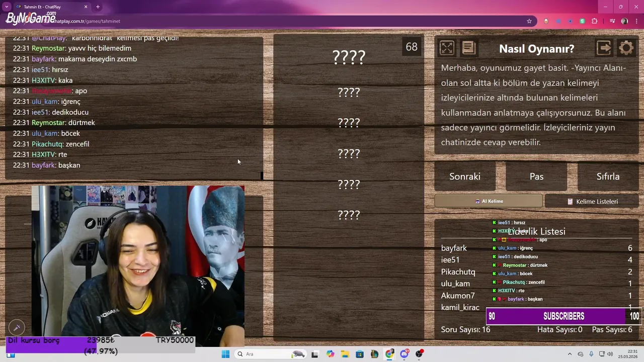644x362 pixels.
Task: Click the first extension icon after the address bar
Action: coord(546,21)
